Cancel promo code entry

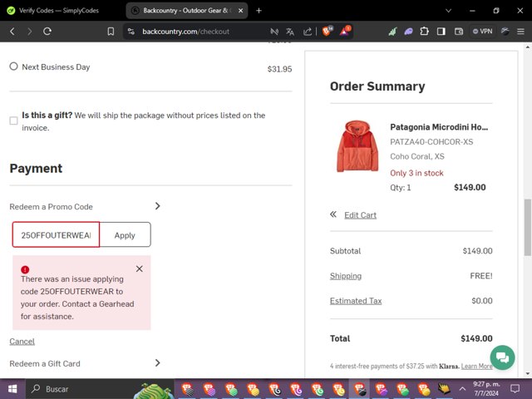(x=22, y=342)
